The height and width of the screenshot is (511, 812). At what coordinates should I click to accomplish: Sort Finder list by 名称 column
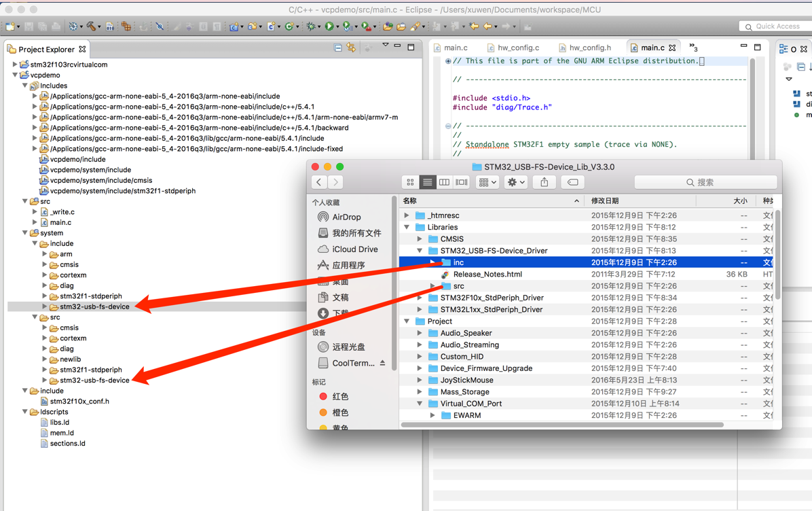(x=491, y=200)
